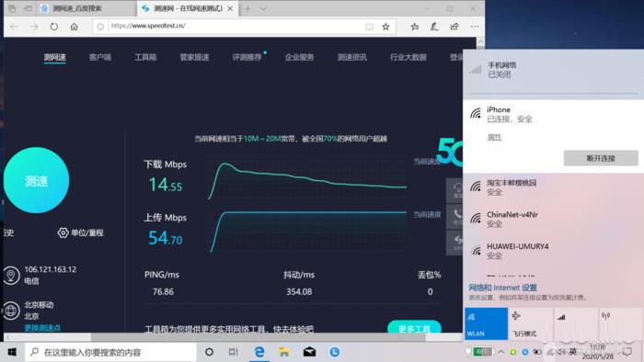
Task: Refresh the speedtest page
Action: tap(53, 27)
